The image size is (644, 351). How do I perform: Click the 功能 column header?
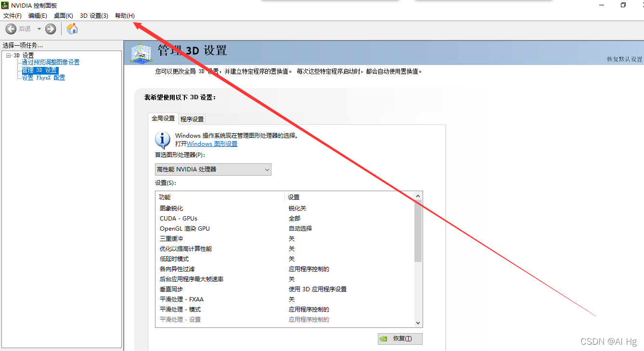(220, 197)
